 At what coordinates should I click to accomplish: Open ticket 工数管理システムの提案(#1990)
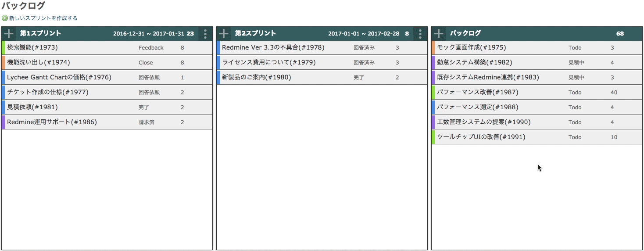483,122
